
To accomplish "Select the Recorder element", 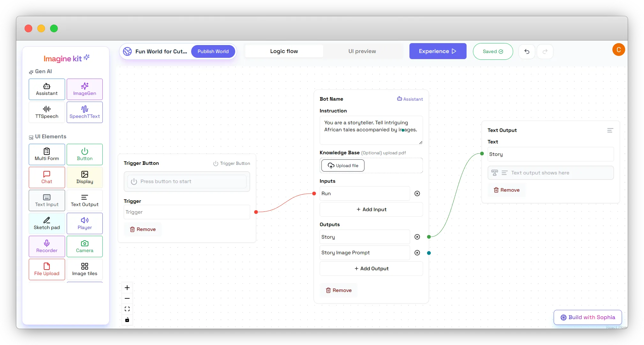I will [x=47, y=246].
